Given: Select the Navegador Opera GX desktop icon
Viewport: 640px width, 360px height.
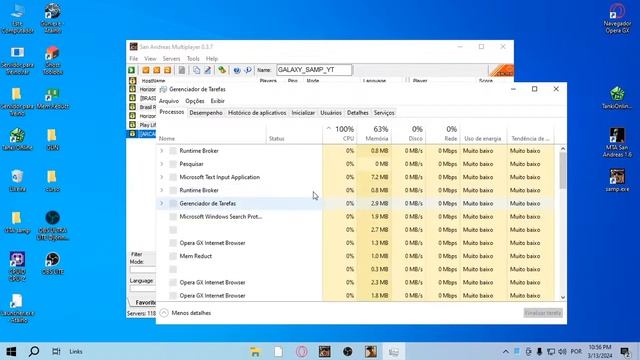Looking at the screenshot, I should coord(617,18).
